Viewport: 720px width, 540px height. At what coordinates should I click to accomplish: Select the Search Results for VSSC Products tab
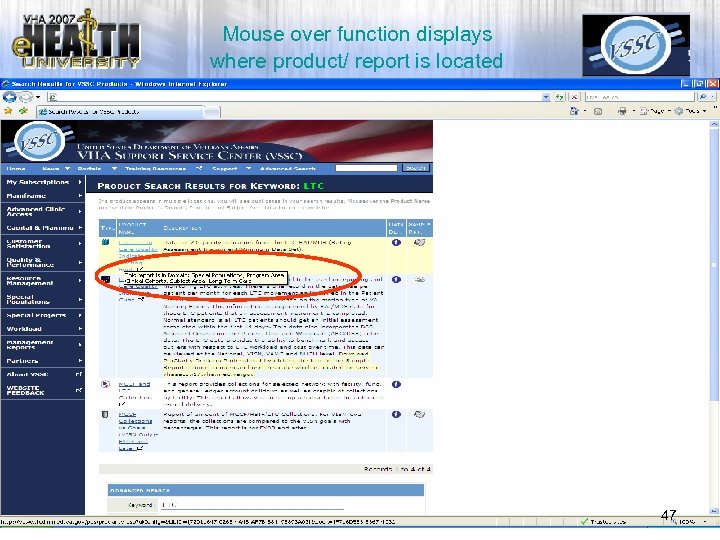point(120,112)
